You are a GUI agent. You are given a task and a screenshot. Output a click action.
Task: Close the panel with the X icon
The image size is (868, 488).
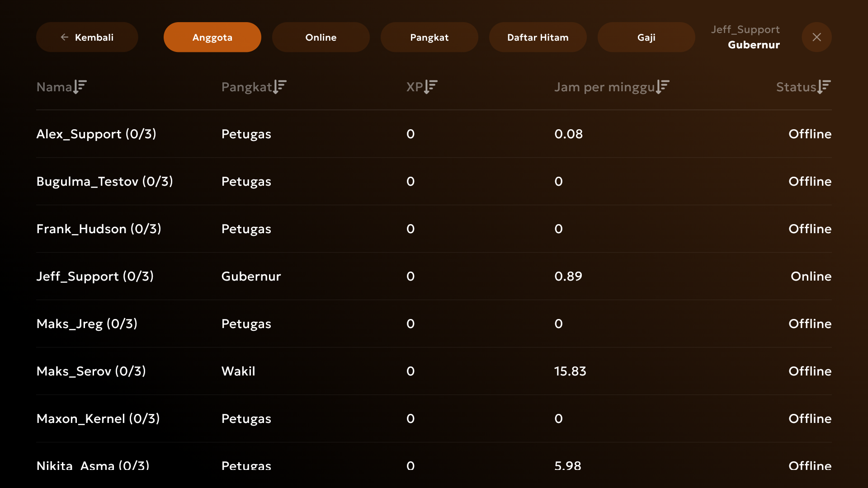(x=816, y=37)
